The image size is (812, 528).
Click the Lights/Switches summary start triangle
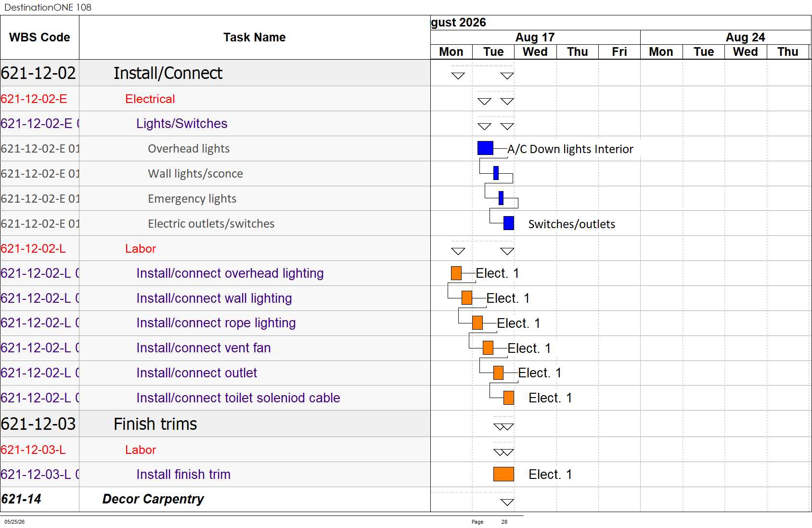pyautogui.click(x=484, y=126)
